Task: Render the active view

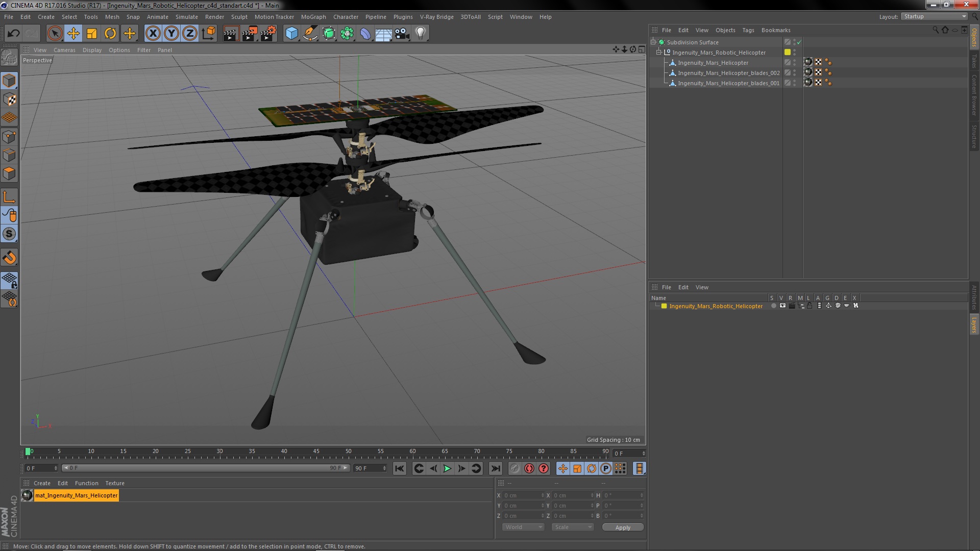Action: click(231, 34)
